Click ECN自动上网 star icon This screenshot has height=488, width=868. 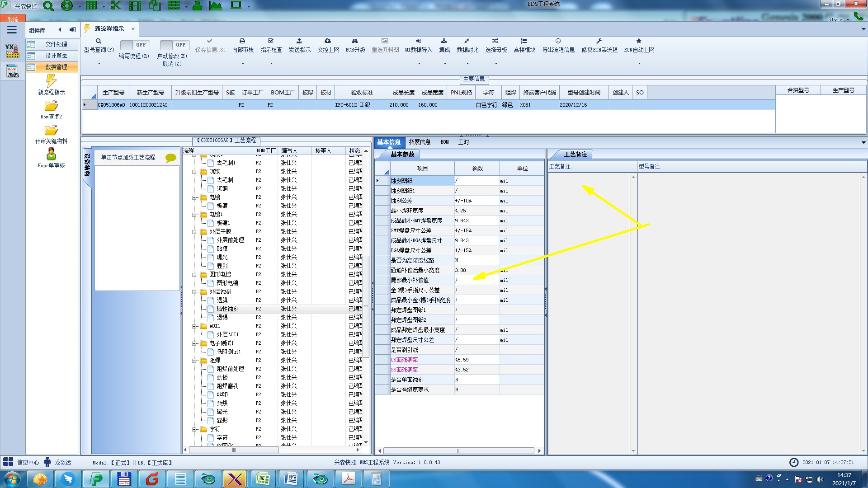[639, 41]
